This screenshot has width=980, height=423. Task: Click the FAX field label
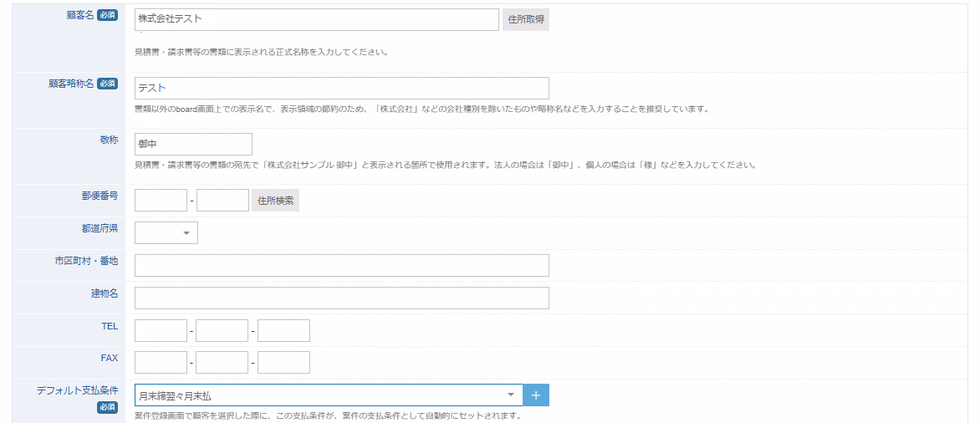(x=108, y=358)
